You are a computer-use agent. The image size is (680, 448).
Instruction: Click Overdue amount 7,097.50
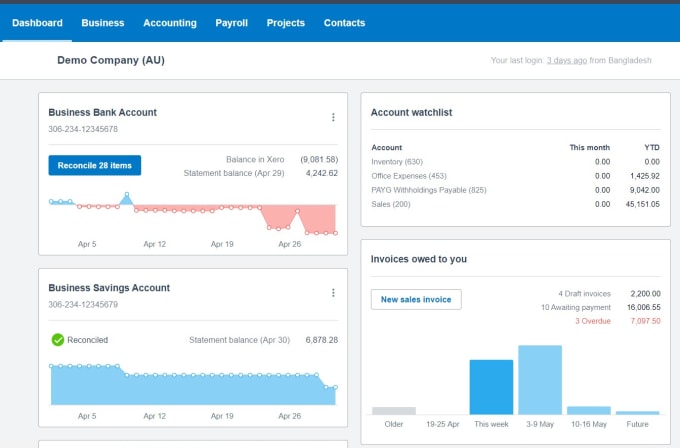pyautogui.click(x=645, y=321)
